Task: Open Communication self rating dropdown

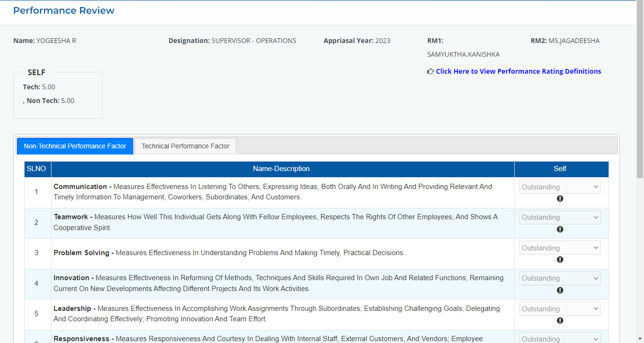Action: (x=559, y=187)
